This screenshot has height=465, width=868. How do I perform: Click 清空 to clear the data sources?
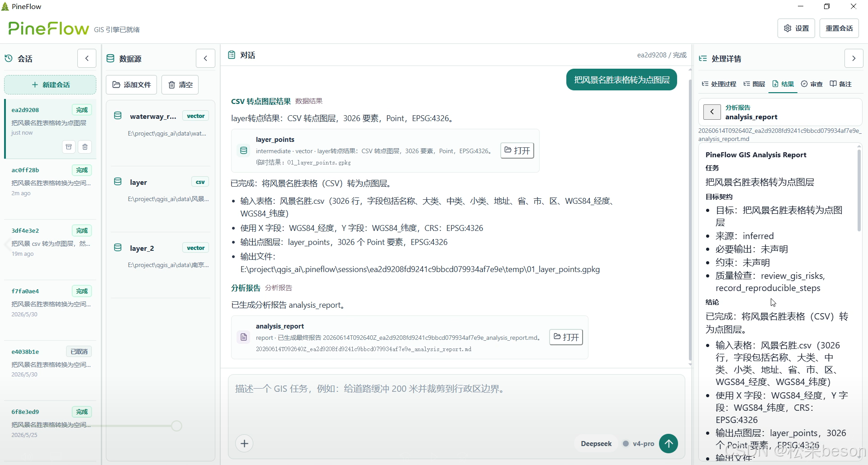point(180,85)
